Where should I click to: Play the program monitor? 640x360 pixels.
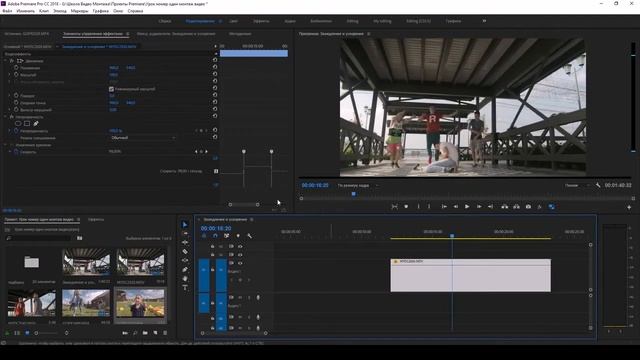467,207
